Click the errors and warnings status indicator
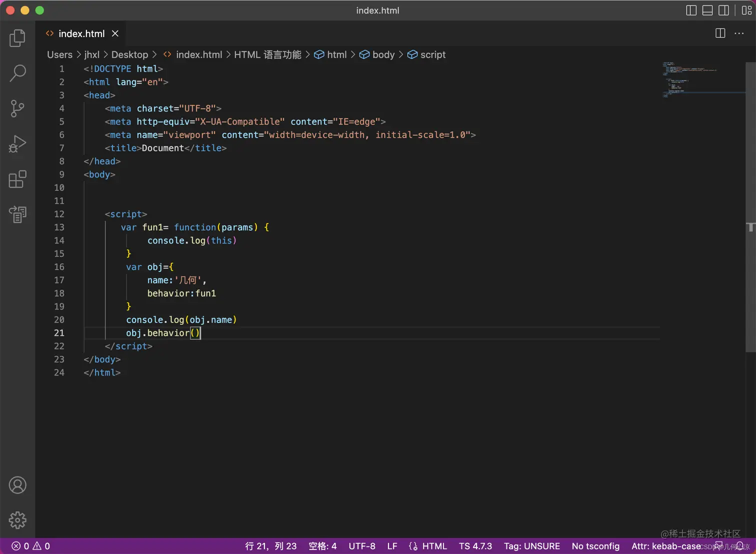 click(31, 546)
